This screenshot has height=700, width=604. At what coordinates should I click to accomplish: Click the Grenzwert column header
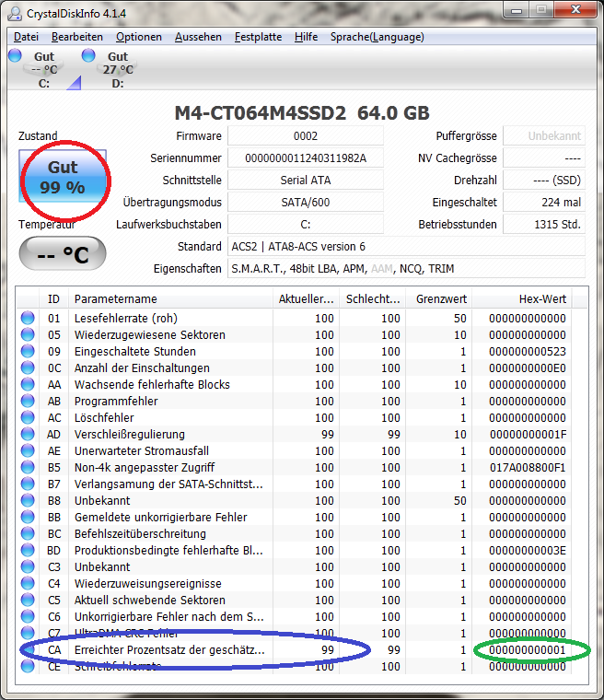439,298
